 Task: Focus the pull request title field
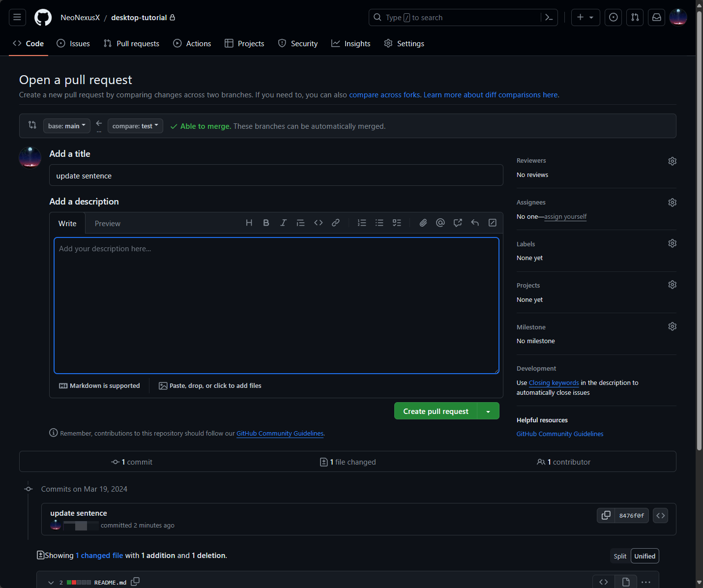pos(276,175)
